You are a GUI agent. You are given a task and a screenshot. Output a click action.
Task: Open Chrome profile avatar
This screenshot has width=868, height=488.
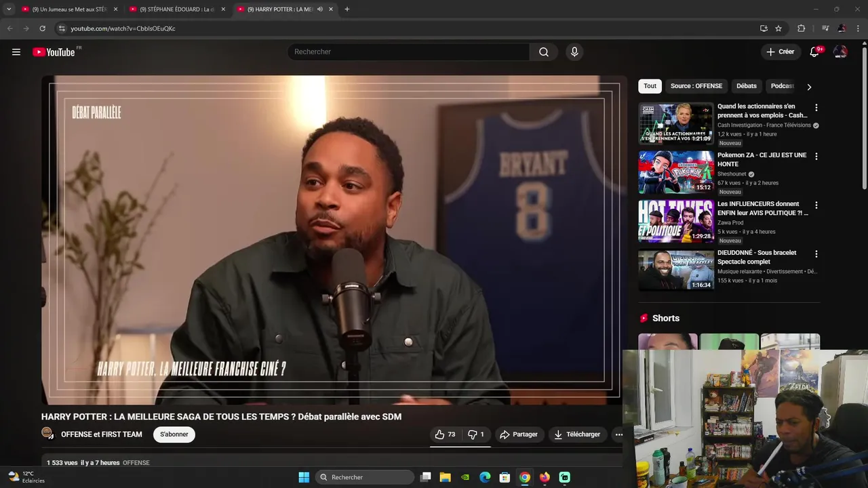[x=842, y=28]
